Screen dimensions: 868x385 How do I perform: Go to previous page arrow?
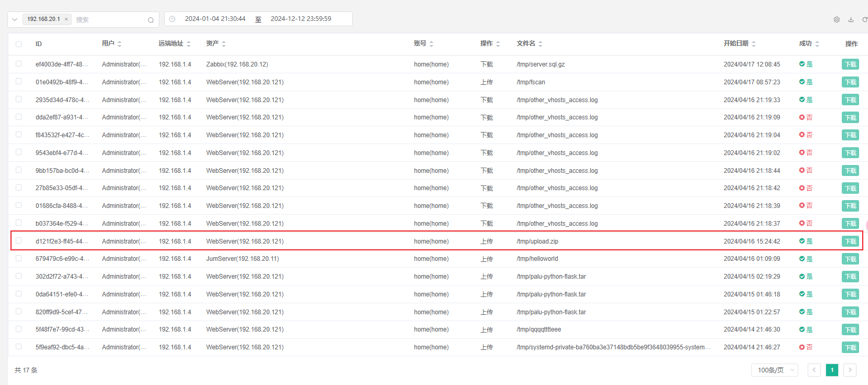pos(814,370)
